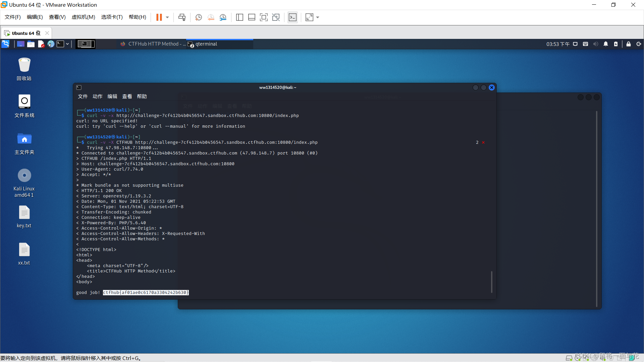Image resolution: width=644 pixels, height=362 pixels.
Task: Open the 虚拟机(M) menu
Action: [83, 17]
